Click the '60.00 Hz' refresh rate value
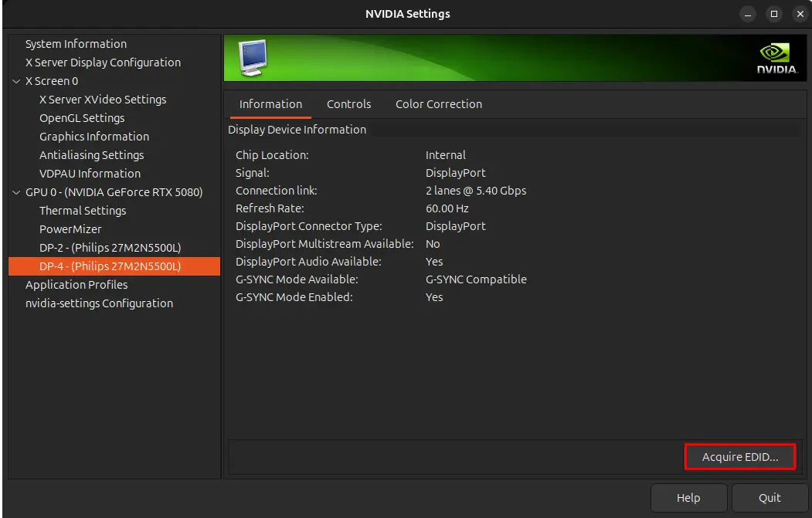812x518 pixels. point(447,208)
